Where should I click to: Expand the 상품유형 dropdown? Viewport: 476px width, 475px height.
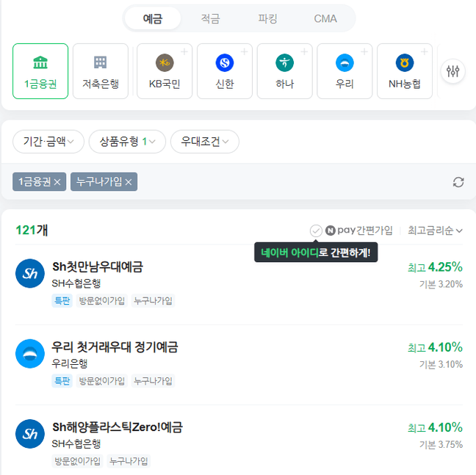(x=127, y=142)
